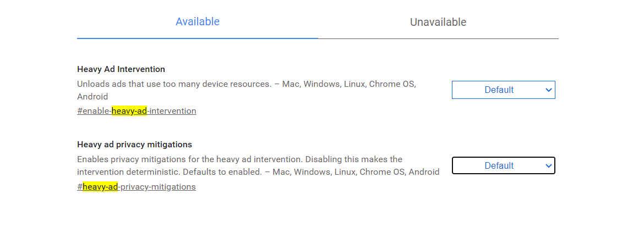This screenshot has height=227, width=644.
Task: Open Heavy ad privacy mitigations dropdown
Action: 503,165
